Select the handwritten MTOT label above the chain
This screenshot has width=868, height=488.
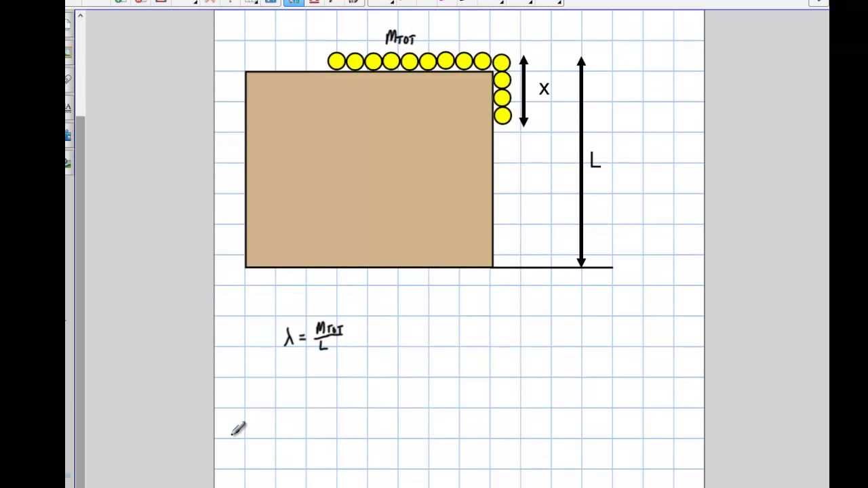tap(400, 38)
